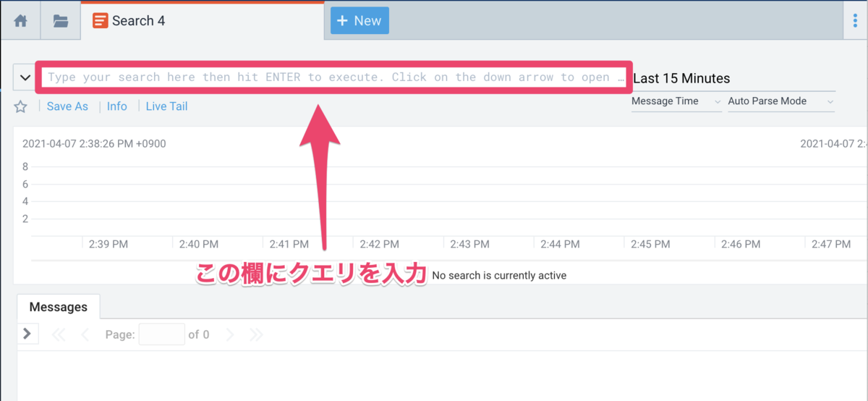The height and width of the screenshot is (401, 868).
Task: Click the 2:42 PM axis label
Action: [380, 245]
